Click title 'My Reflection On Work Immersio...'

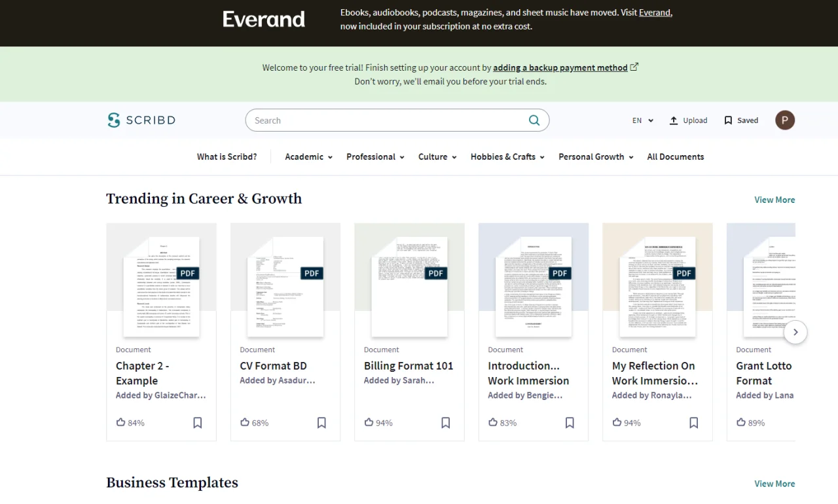pyautogui.click(x=655, y=373)
